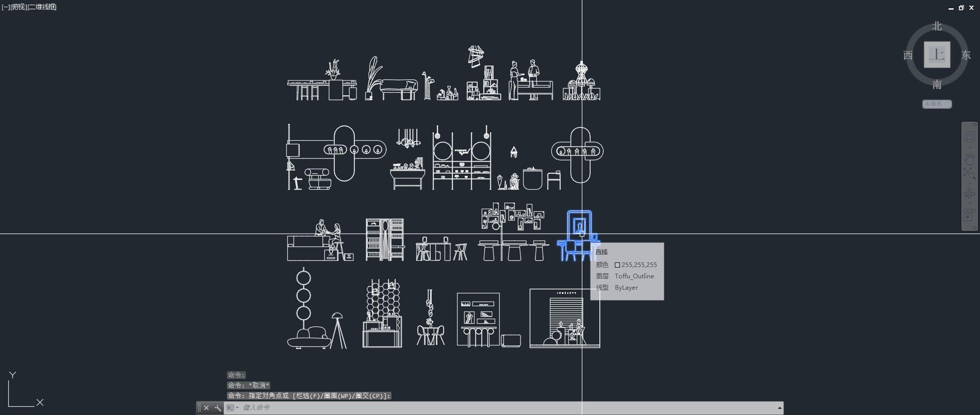The height and width of the screenshot is (415, 980).
Task: Click the command line customize wrench
Action: click(218, 408)
